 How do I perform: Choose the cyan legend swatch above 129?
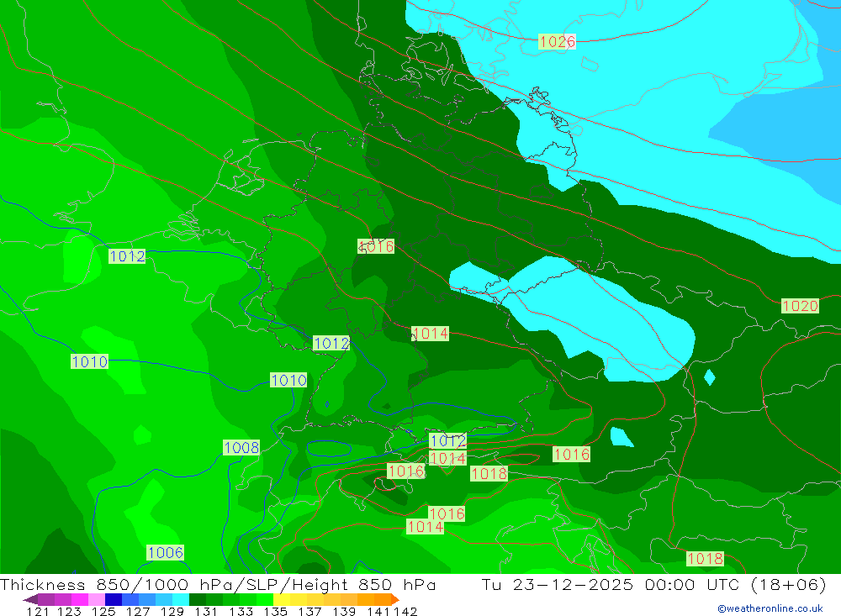(x=181, y=599)
